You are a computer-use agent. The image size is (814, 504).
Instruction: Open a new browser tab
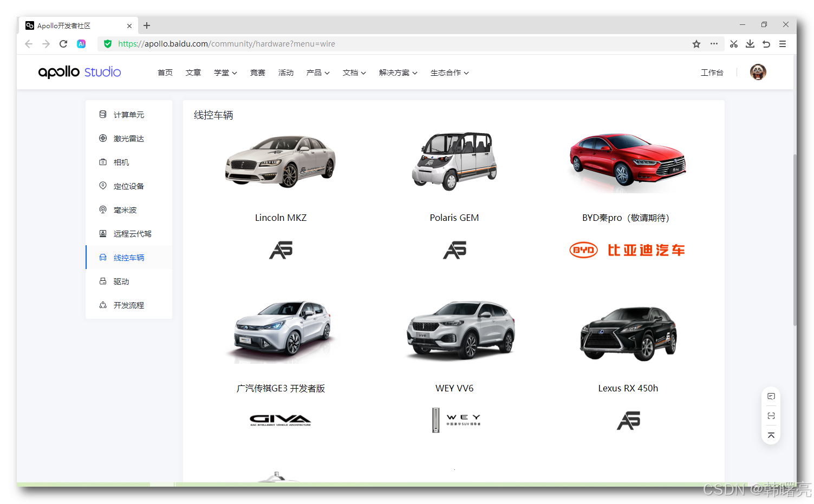pos(147,25)
